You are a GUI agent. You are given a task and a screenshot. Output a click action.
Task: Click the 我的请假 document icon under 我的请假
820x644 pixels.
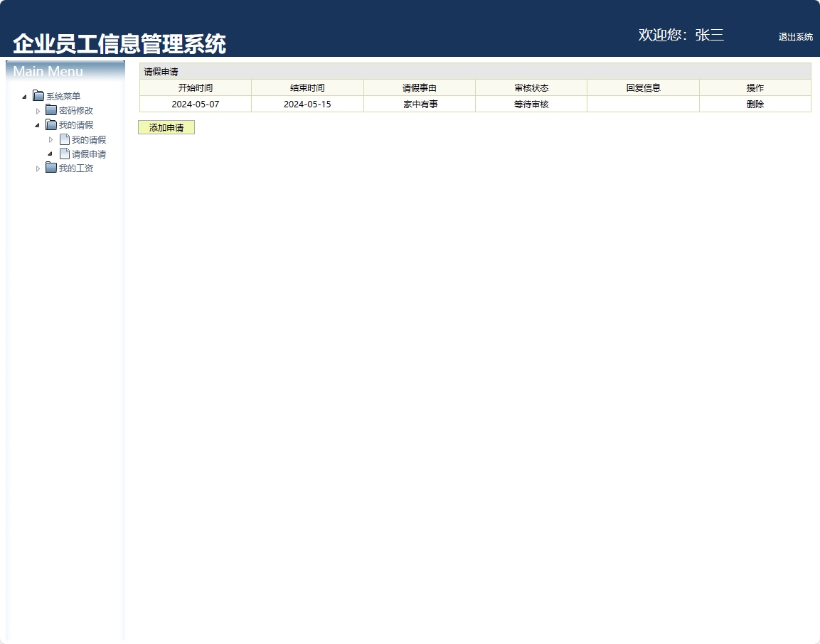pyautogui.click(x=64, y=139)
